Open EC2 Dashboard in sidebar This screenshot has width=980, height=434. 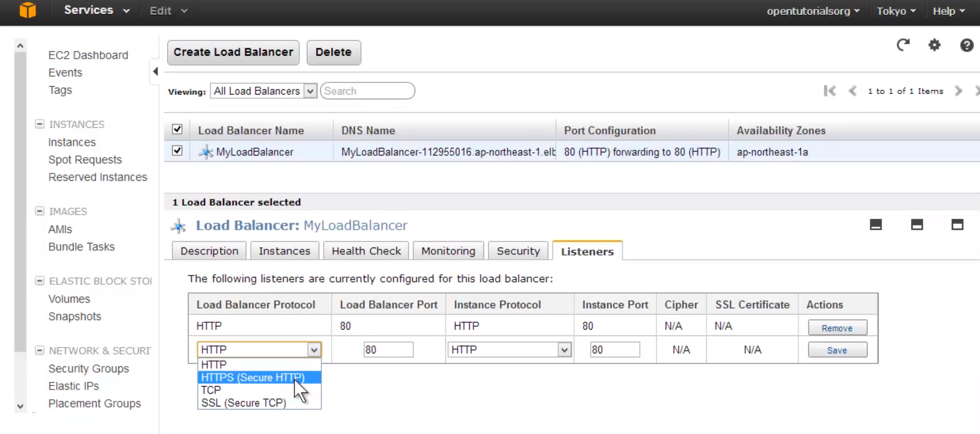pos(88,55)
